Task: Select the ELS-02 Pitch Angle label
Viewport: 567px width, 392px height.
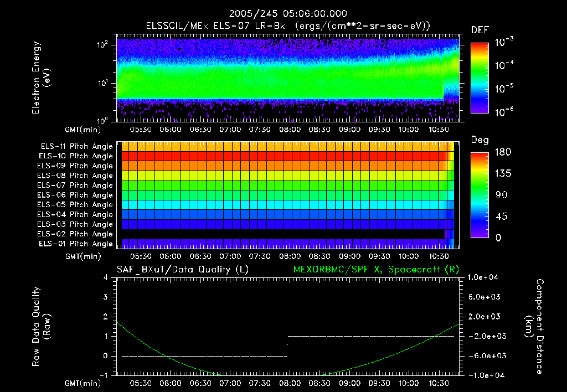Action: (75, 234)
